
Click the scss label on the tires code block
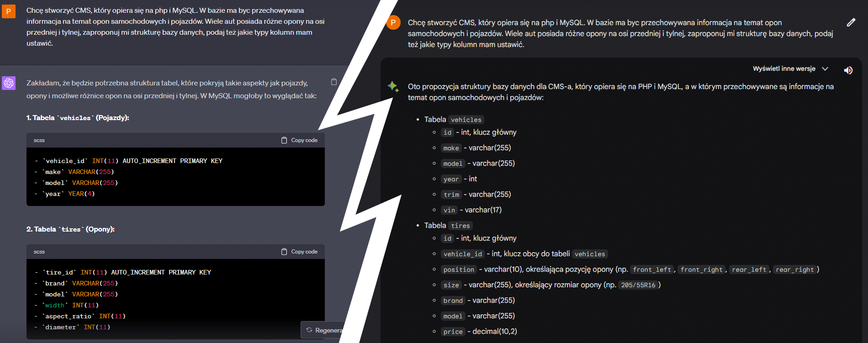pos(39,252)
